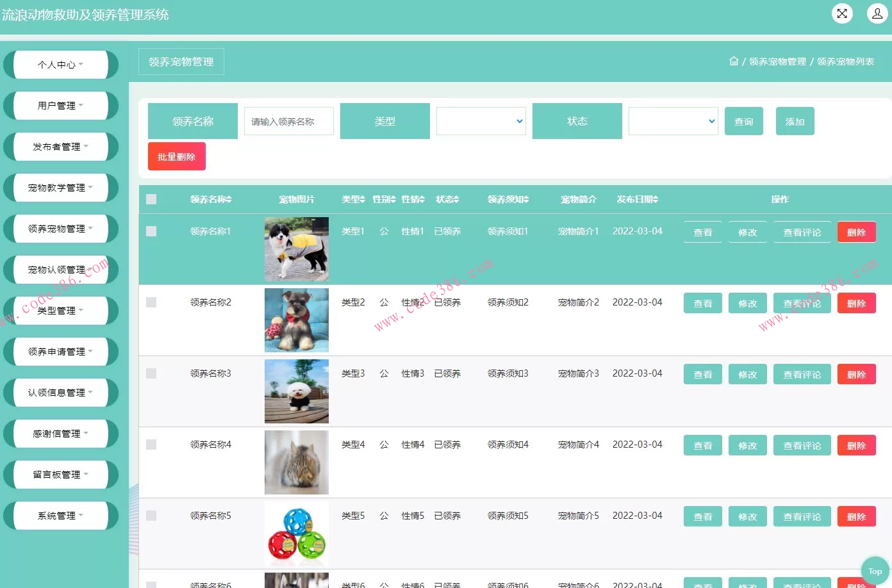Sort the table by 状态 column
This screenshot has width=892, height=588.
[x=447, y=199]
